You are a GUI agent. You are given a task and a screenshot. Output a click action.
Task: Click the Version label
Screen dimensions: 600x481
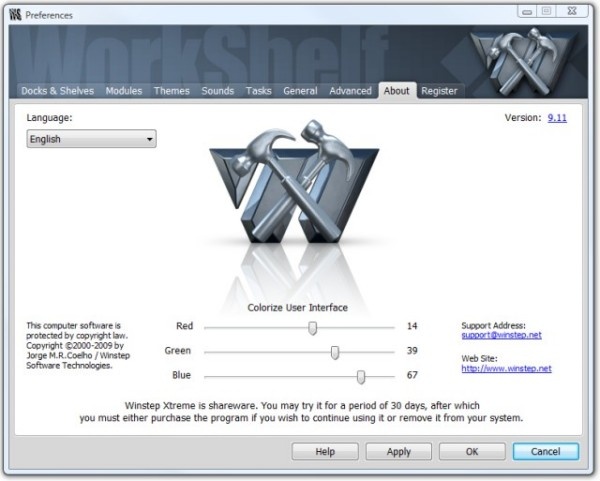pyautogui.click(x=523, y=117)
